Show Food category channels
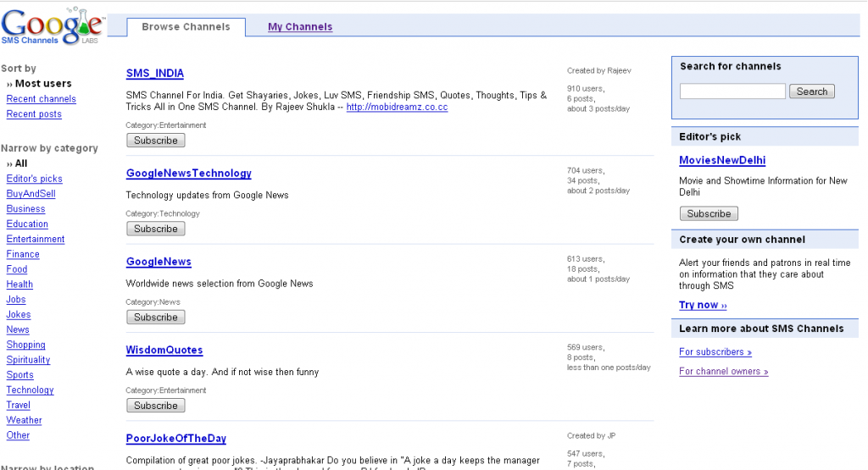Screen dimensions: 868x470 (17, 269)
